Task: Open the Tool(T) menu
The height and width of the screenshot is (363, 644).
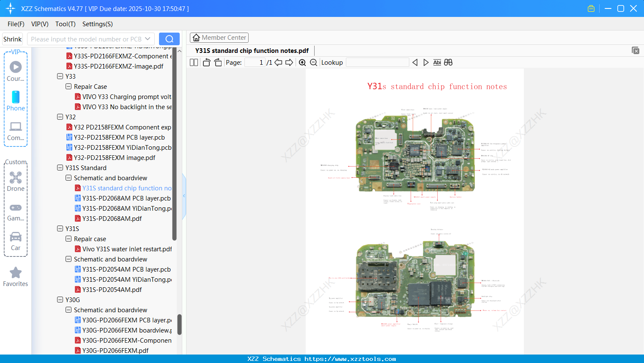Action: [65, 24]
